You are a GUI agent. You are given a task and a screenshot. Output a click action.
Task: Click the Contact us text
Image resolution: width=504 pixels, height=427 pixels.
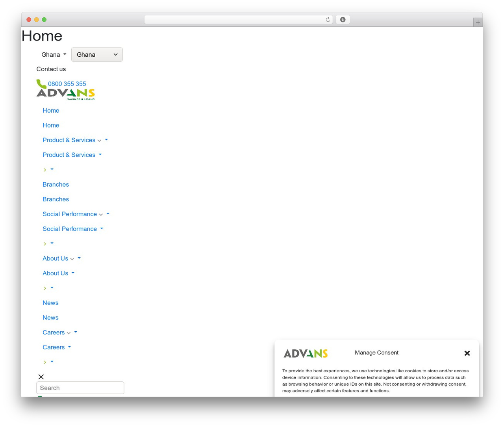pos(51,69)
